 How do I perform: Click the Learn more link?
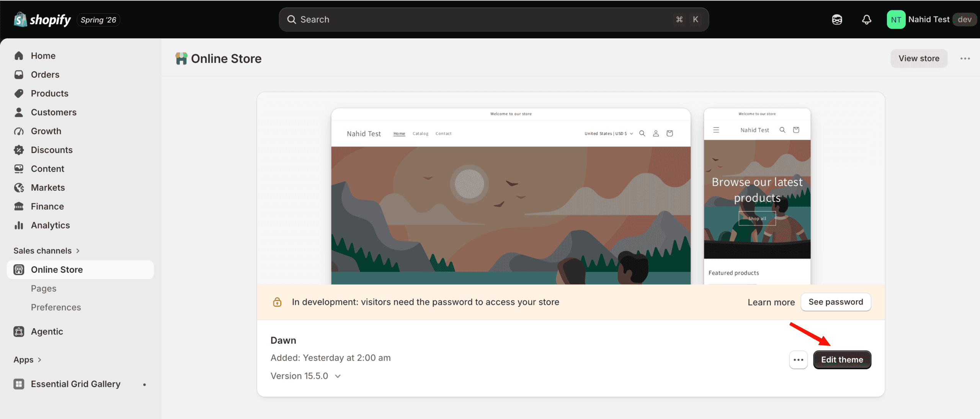coord(771,302)
